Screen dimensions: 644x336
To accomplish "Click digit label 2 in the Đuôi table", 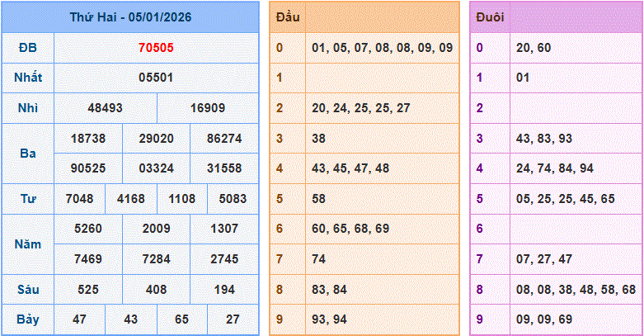I will 480,108.
